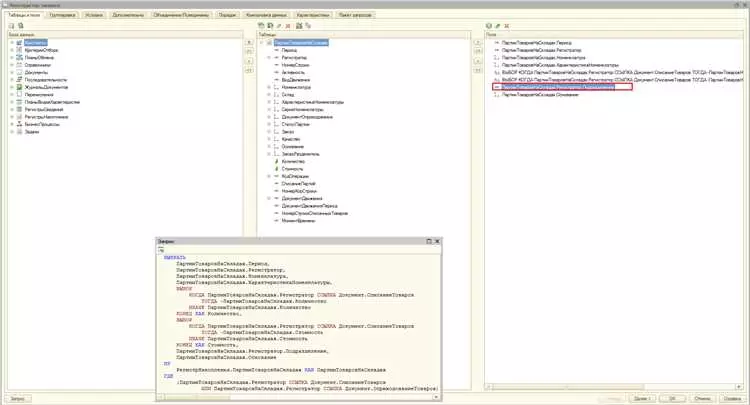Select ПланыВидовХарактеристик in the database tree
The image size is (750, 405).
tap(52, 102)
